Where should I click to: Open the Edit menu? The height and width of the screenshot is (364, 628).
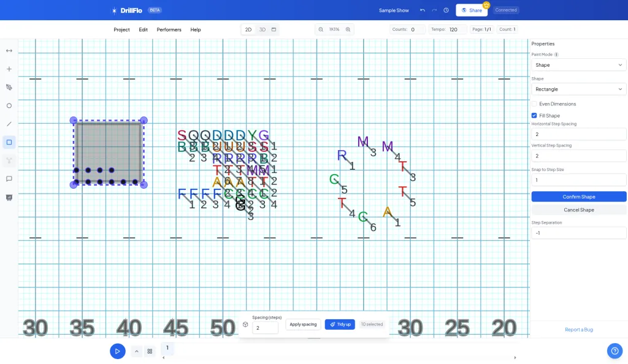[143, 29]
